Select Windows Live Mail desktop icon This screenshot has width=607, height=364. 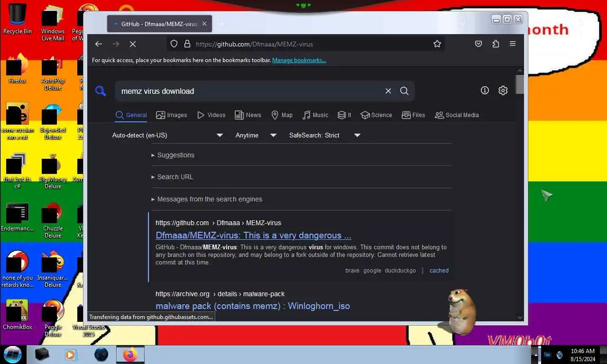(x=53, y=23)
